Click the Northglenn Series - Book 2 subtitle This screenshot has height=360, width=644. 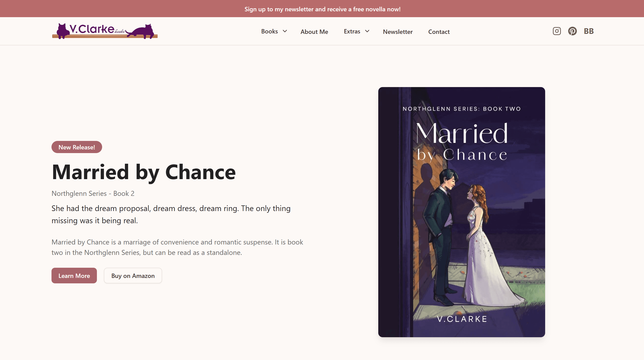pyautogui.click(x=93, y=193)
